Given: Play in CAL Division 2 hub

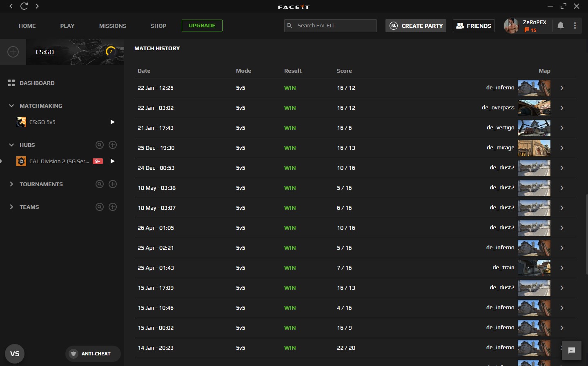Looking at the screenshot, I should coord(112,161).
